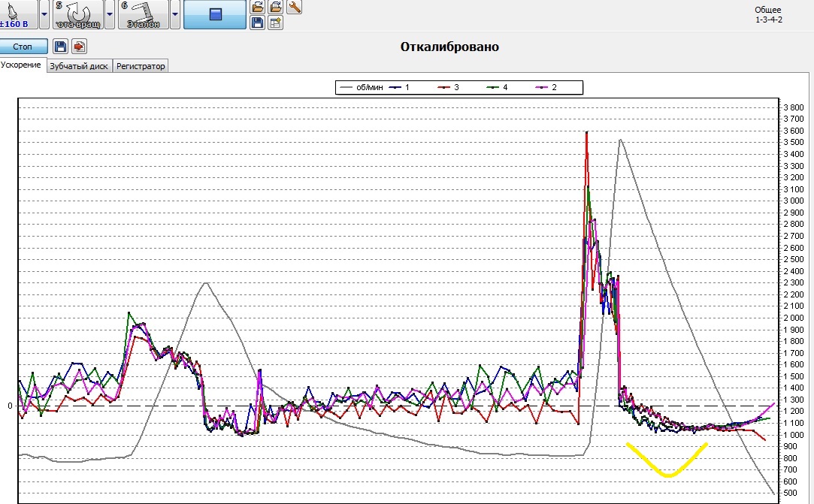
Task: Click the large blue stop-recording square button
Action: tap(215, 14)
